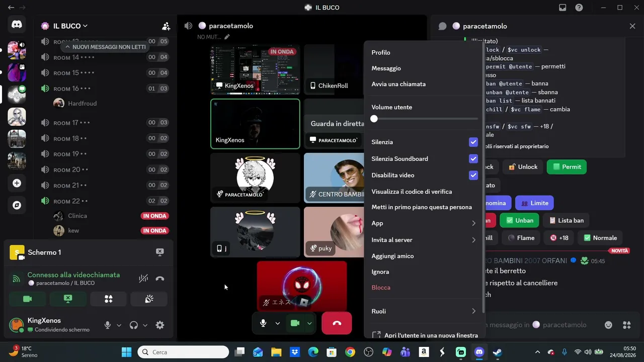Stop streaming Schermo 1
The height and width of the screenshot is (362, 644).
pos(159,252)
